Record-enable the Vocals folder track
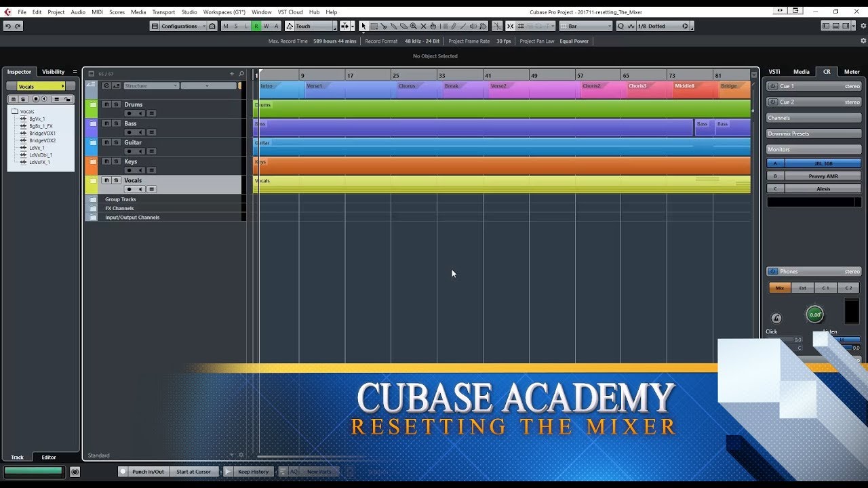Screen dimensions: 868x488 click(x=129, y=189)
